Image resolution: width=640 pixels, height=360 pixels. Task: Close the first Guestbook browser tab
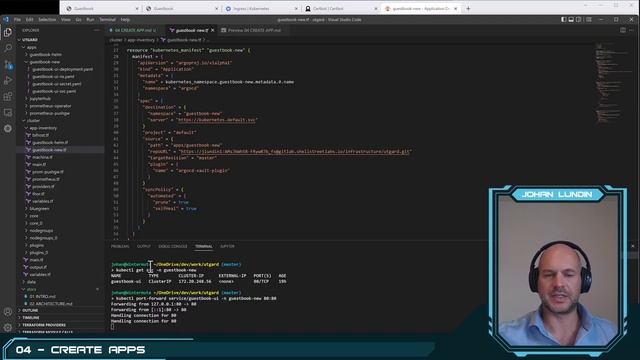pos(137,8)
